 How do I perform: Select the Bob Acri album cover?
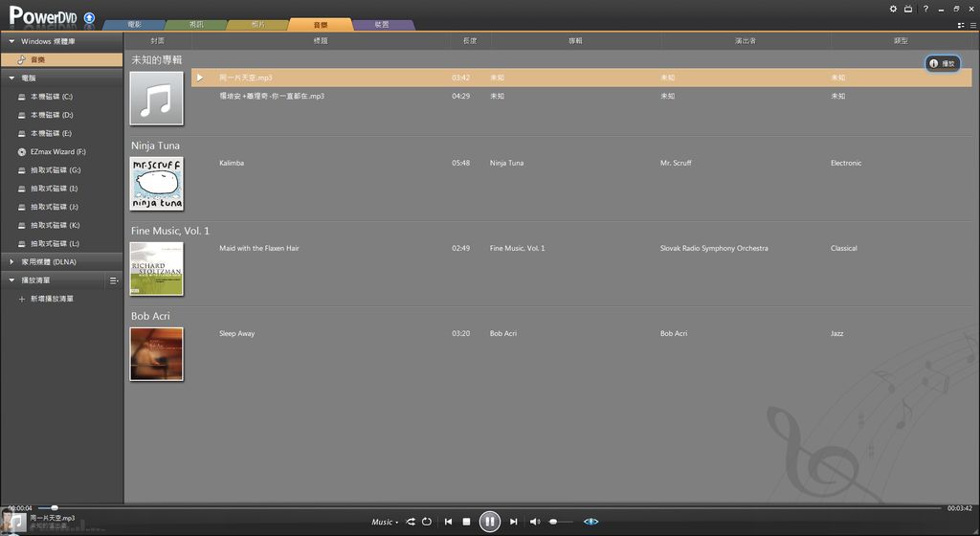pos(157,354)
